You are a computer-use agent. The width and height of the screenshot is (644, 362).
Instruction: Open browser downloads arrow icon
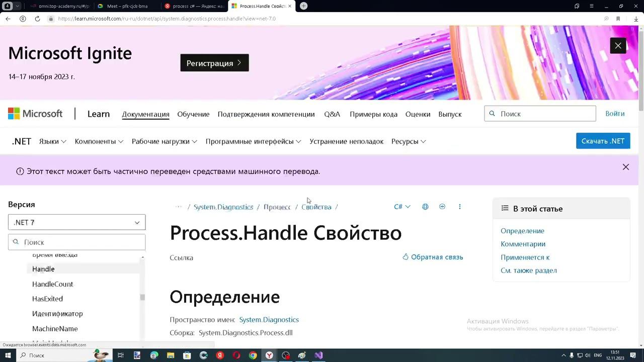[x=636, y=19]
